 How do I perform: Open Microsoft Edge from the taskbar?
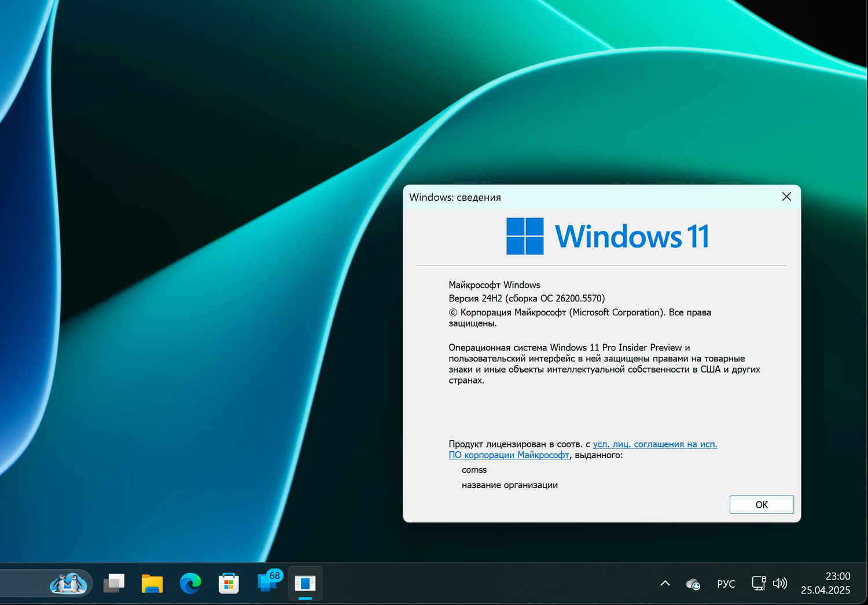tap(190, 583)
